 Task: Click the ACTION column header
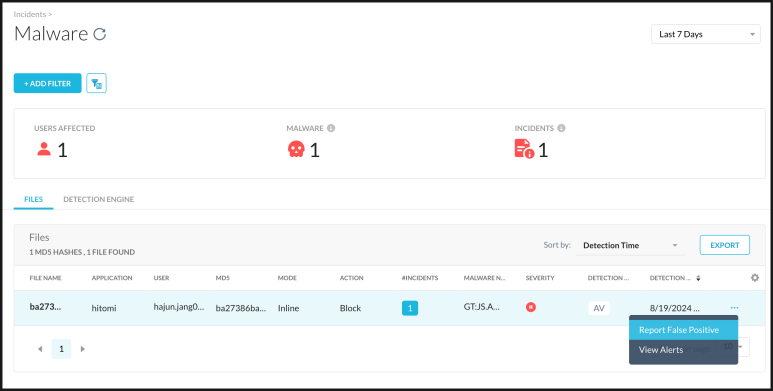tap(351, 278)
